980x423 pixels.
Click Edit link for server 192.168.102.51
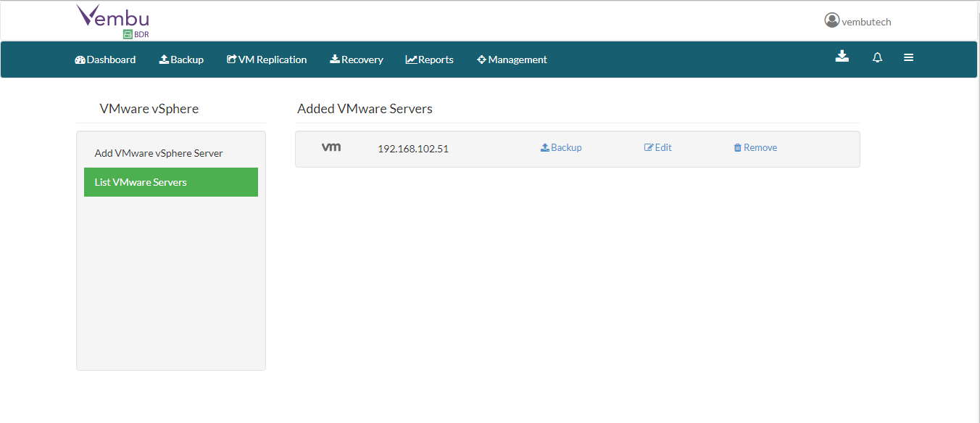pos(658,147)
